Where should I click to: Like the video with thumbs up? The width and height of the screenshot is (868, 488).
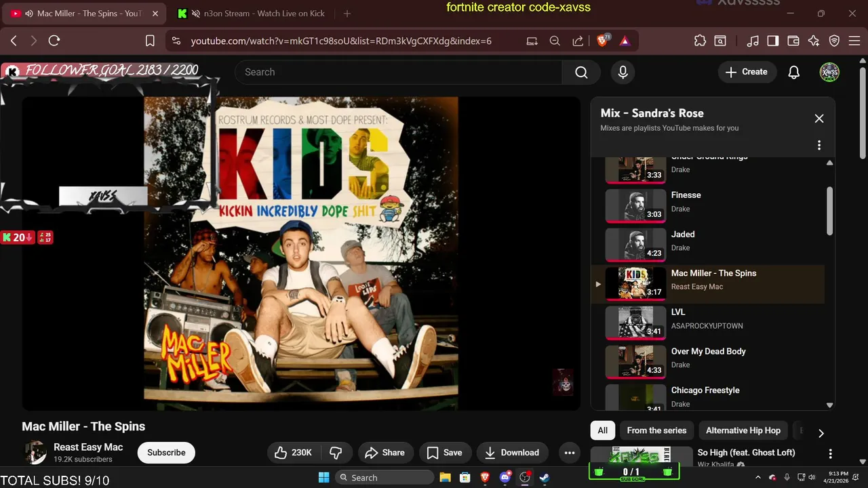tap(293, 453)
